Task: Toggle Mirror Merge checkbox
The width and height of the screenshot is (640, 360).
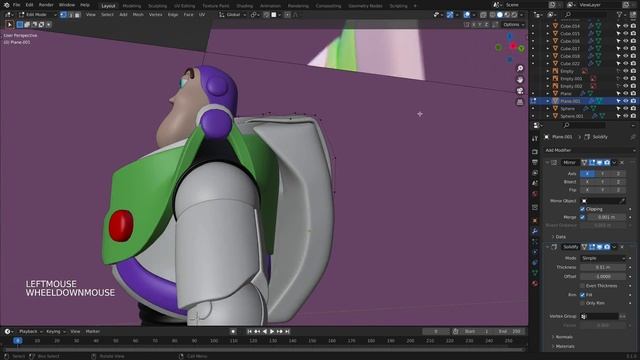Action: pyautogui.click(x=582, y=217)
